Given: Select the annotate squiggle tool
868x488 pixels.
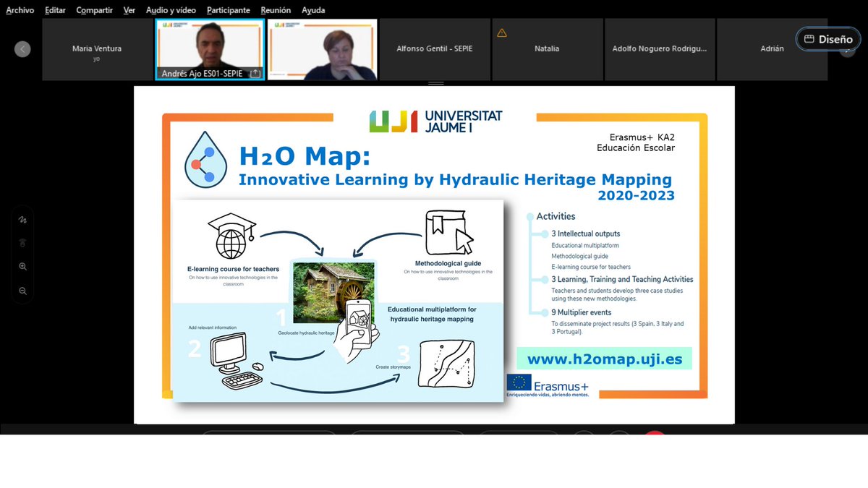Looking at the screenshot, I should 22,219.
